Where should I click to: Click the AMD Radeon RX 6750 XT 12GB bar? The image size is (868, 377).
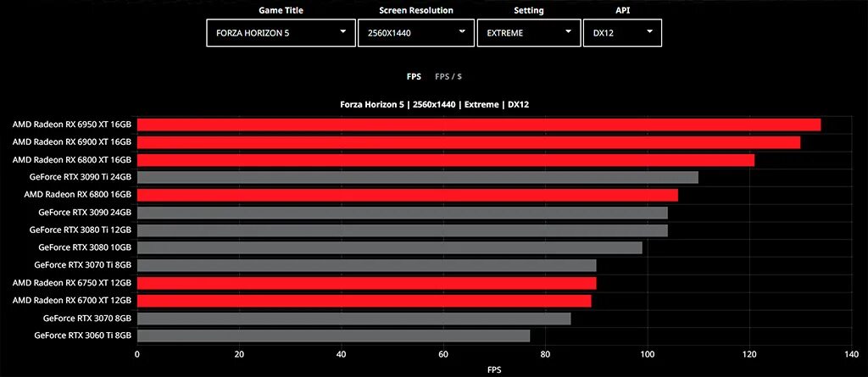pos(366,283)
